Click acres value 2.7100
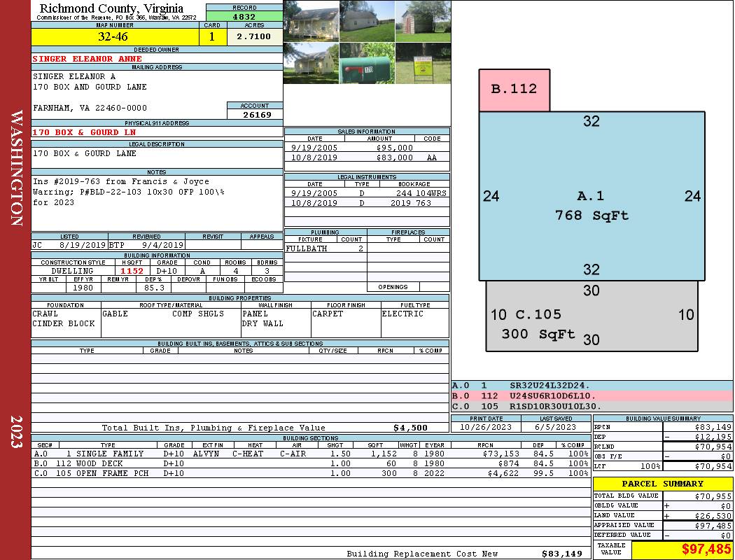735x560 pixels. [254, 36]
